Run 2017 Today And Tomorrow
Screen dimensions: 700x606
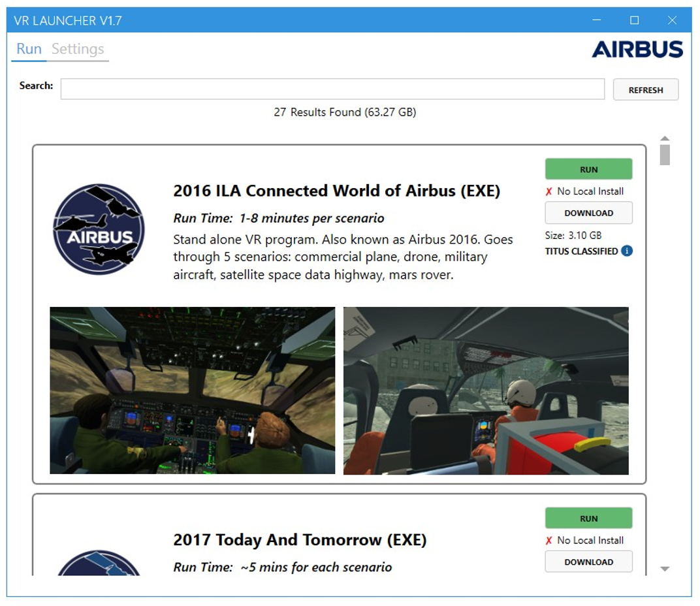point(588,517)
